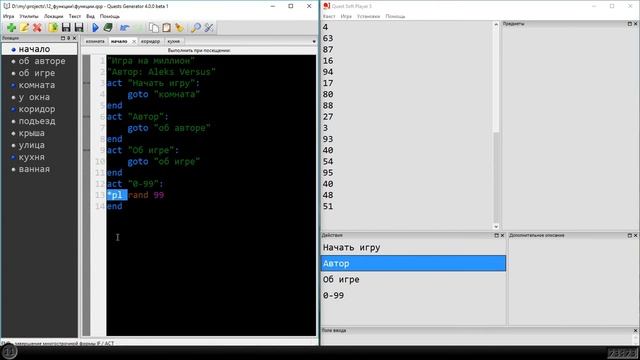The image size is (640, 360).
Task: Run the game with blue play icon
Action: click(x=95, y=27)
